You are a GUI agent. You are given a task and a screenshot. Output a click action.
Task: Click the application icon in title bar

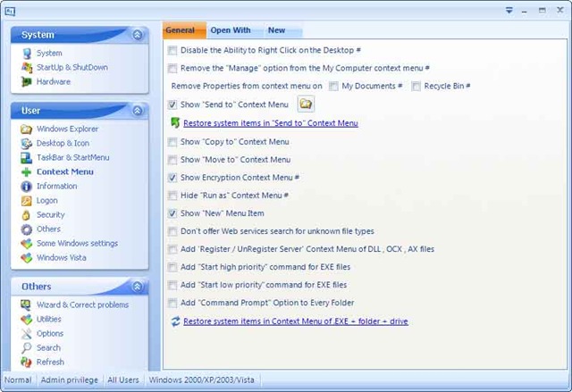coord(10,12)
